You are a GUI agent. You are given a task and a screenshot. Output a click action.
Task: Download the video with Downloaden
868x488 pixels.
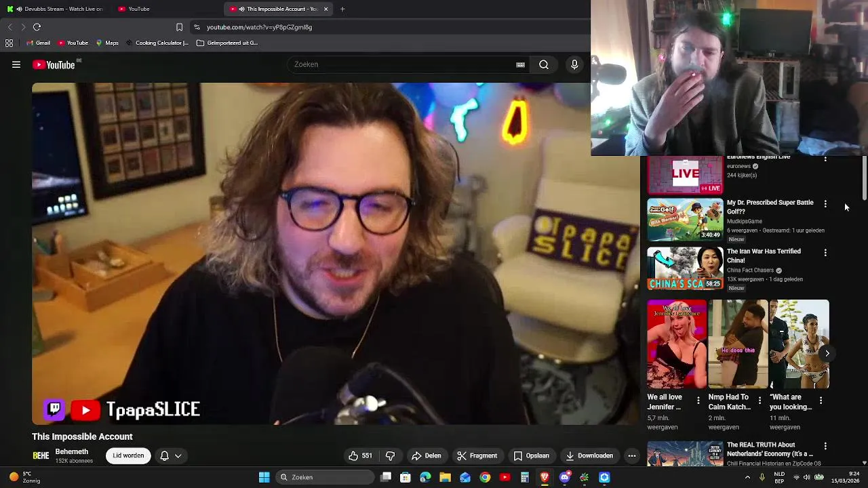(x=589, y=455)
